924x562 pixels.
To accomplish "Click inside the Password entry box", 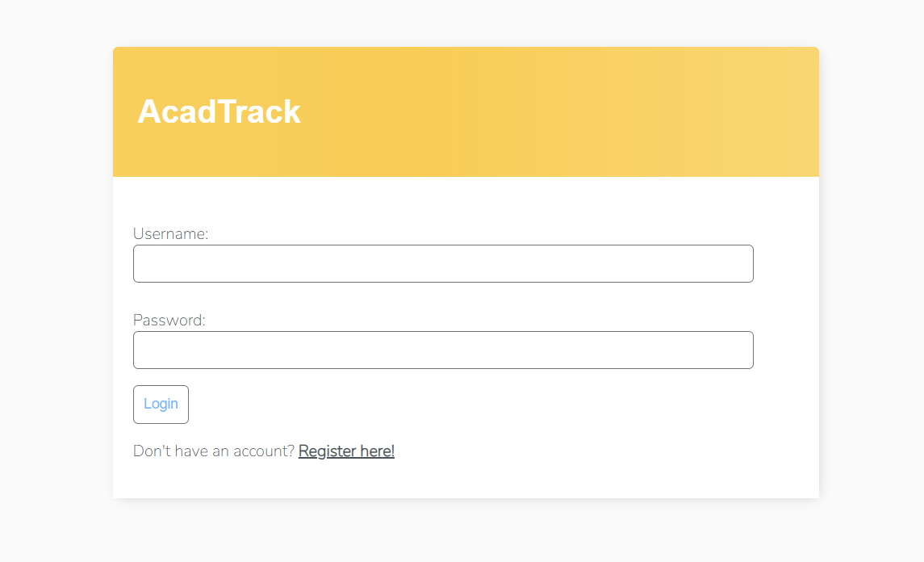I will [443, 350].
